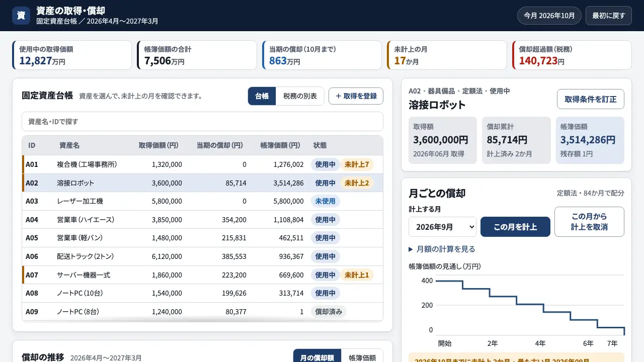
Task: Select the レーザー加工機 row
Action: click(202, 201)
